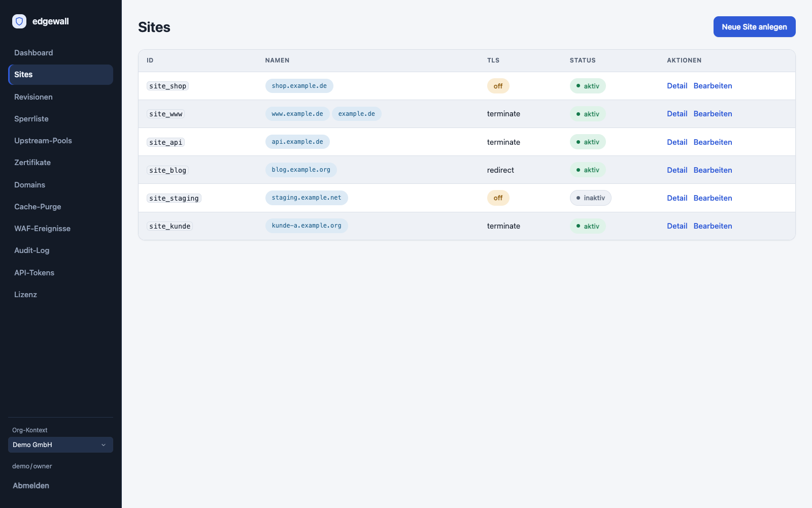Screen dimensions: 812x508
Task: Open Detail for site_kunde
Action: [677, 226]
